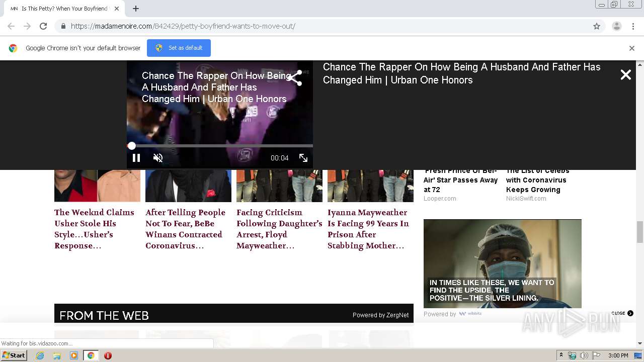Unmute the video player sound
Viewport: 644px width, 362px height.
tap(158, 158)
